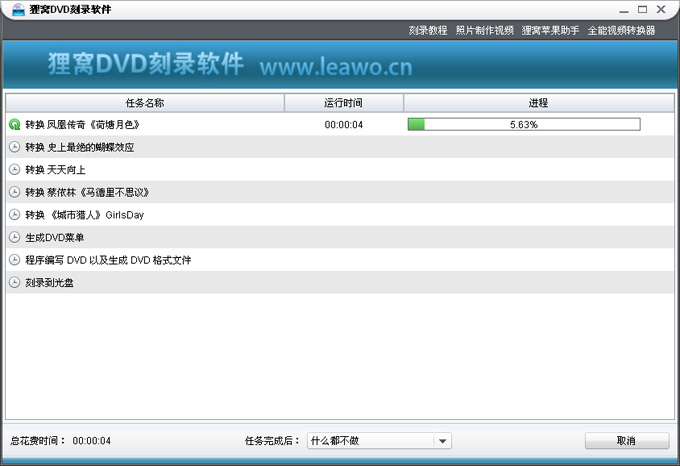Click the pending clock icon for 天天向上

[15, 170]
